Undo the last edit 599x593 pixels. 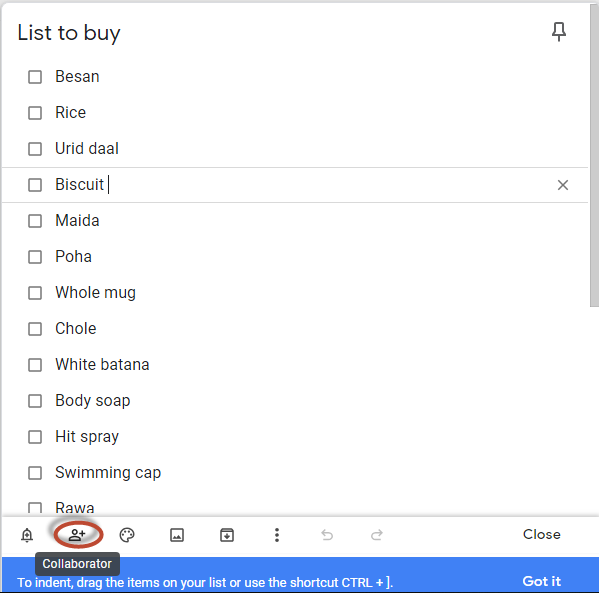pos(327,535)
